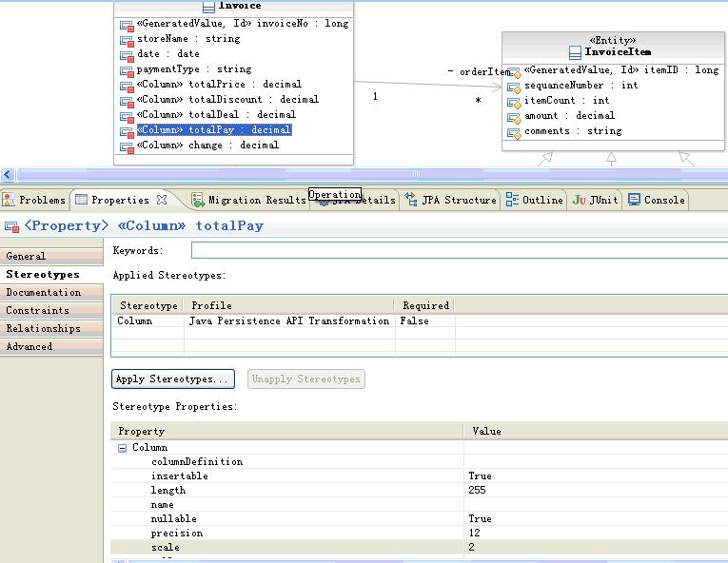The height and width of the screenshot is (563, 728).
Task: Select comments : string attribute text
Action: (x=573, y=131)
